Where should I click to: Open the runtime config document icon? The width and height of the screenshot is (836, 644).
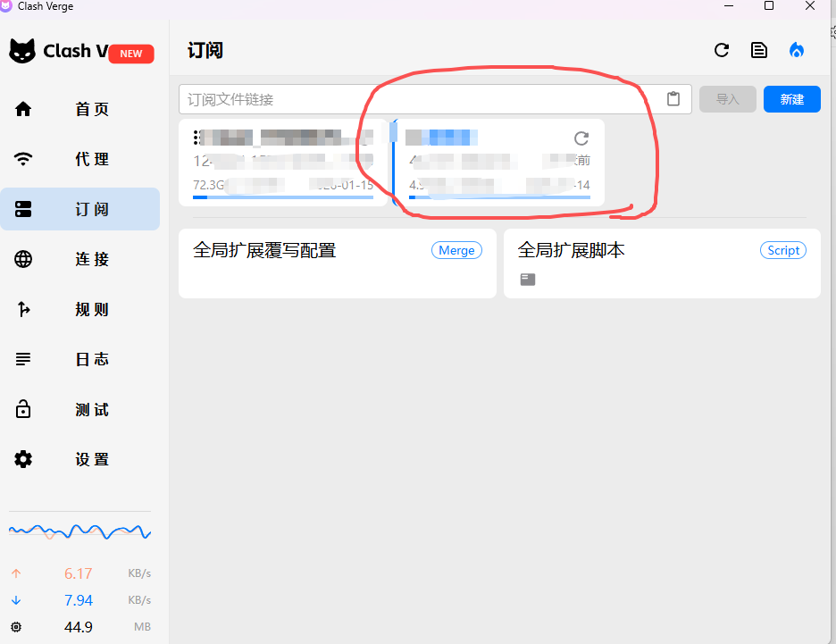759,50
